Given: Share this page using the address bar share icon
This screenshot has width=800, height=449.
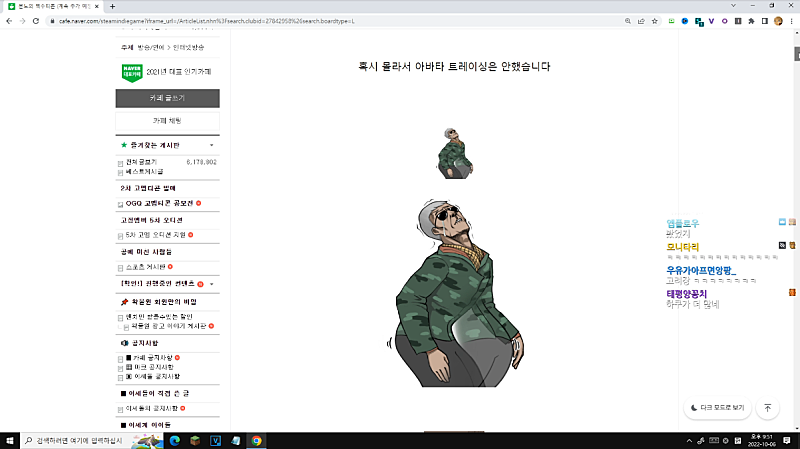Looking at the screenshot, I should coord(641,21).
